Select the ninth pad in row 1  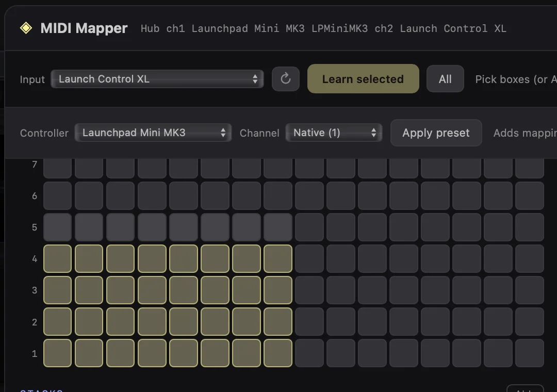tap(309, 353)
